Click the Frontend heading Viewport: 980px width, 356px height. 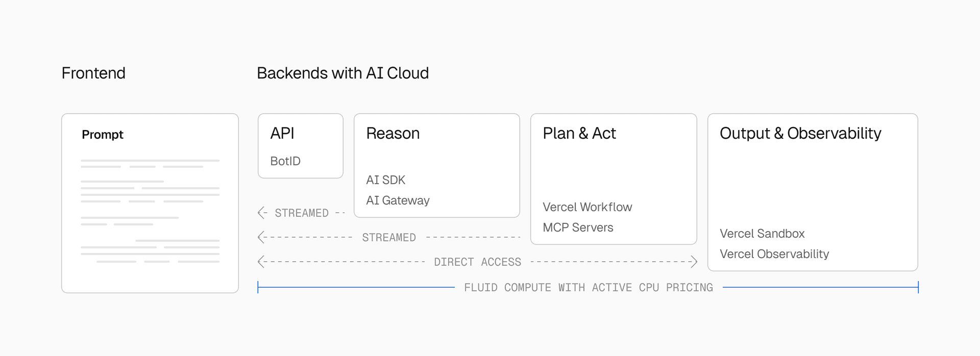pyautogui.click(x=93, y=73)
